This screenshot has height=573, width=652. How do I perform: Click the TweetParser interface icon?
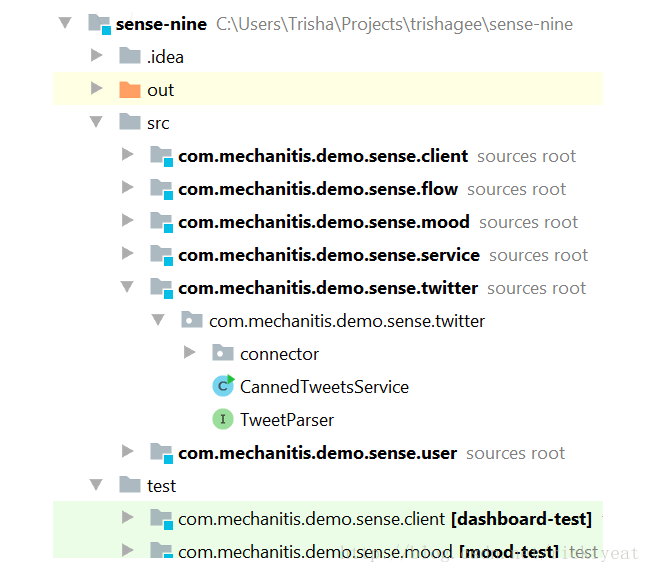click(x=223, y=419)
